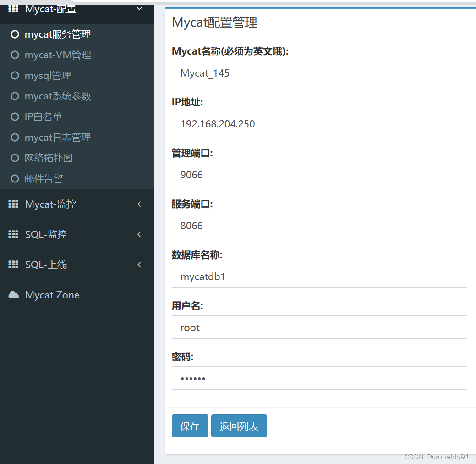Click the circle icon next to IP白名单
Screen dimensions: 476x464
tap(15, 116)
